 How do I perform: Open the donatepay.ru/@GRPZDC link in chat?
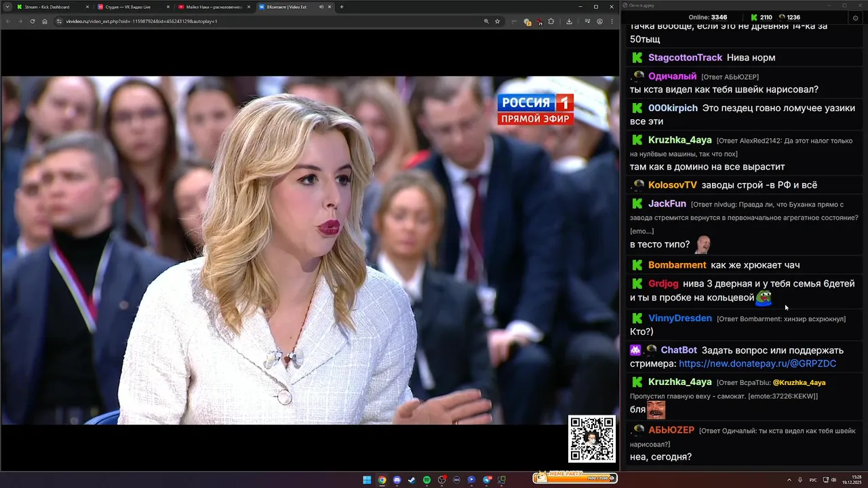coord(757,364)
